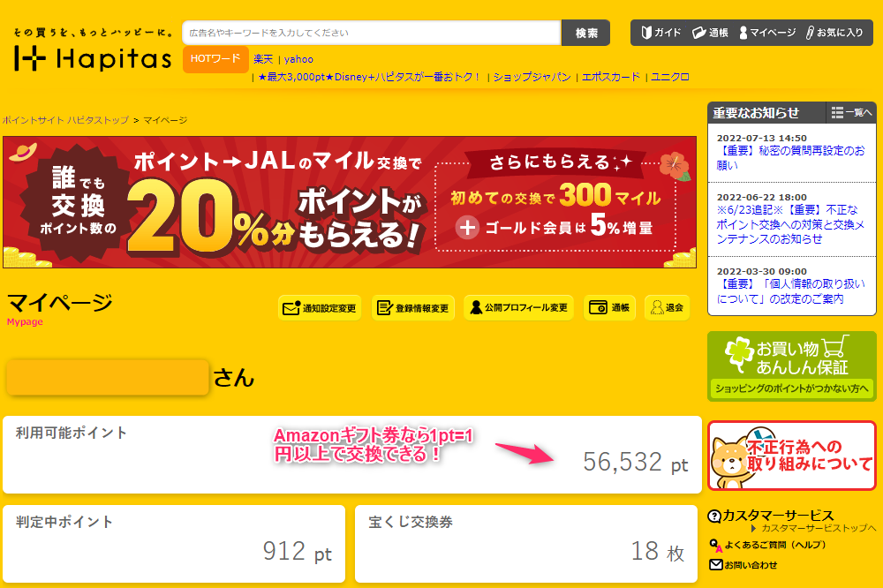Click the JAL mile exchange 20% banner
This screenshot has width=883, height=588.
click(x=350, y=201)
